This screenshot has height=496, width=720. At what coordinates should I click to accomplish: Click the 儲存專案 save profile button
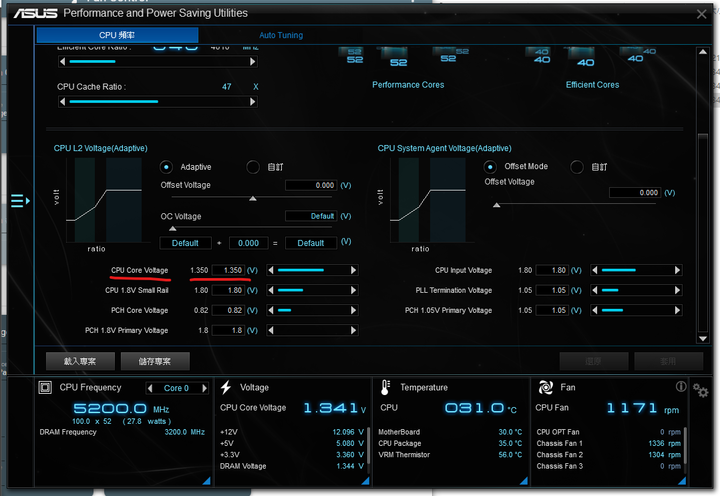point(155,361)
